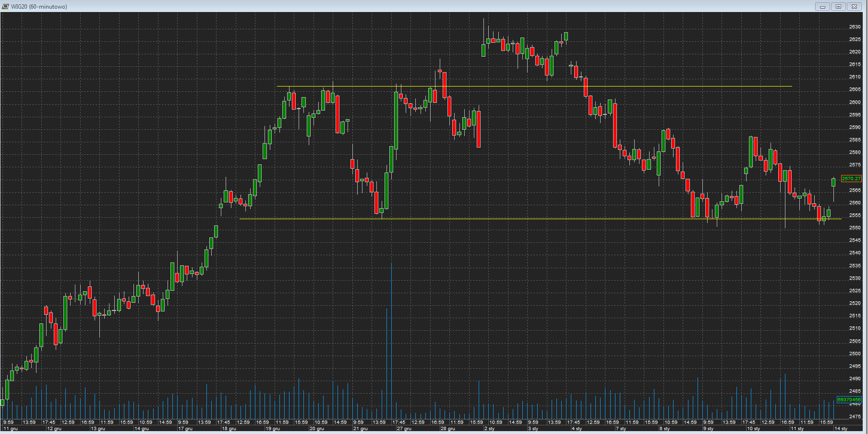The height and width of the screenshot is (434, 868).
Task: Click the WIG20 window icon in title bar
Action: click(5, 6)
